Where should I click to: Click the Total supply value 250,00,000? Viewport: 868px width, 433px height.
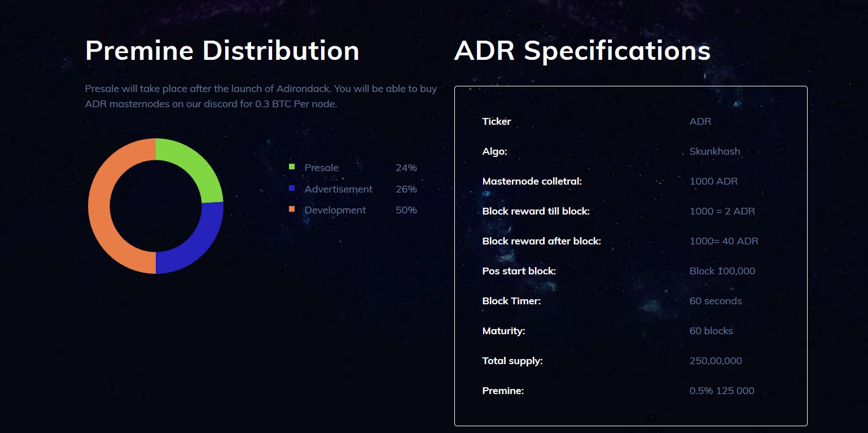(x=716, y=361)
